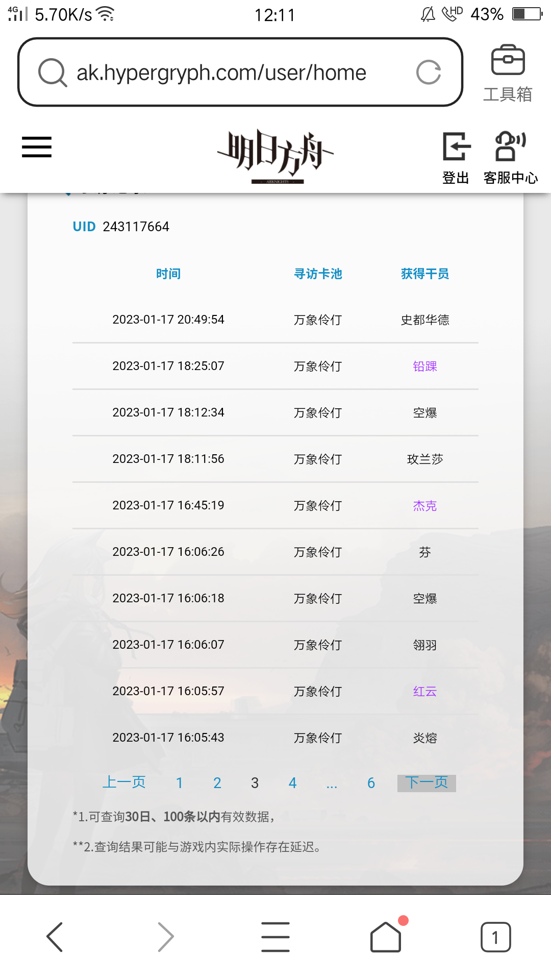551x980 pixels.
Task: Go to browser home page icon
Action: click(386, 937)
